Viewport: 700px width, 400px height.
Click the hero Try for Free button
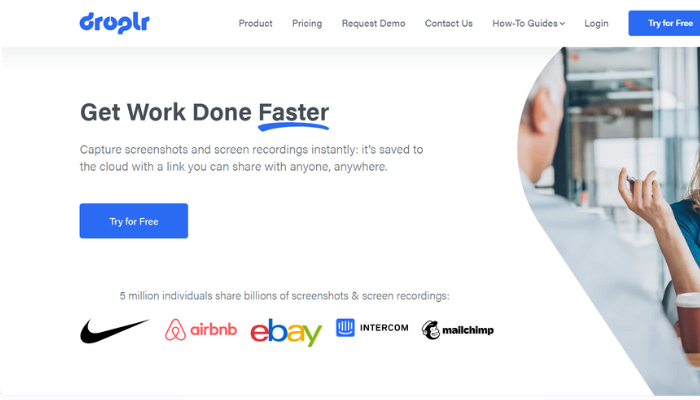[x=134, y=221]
